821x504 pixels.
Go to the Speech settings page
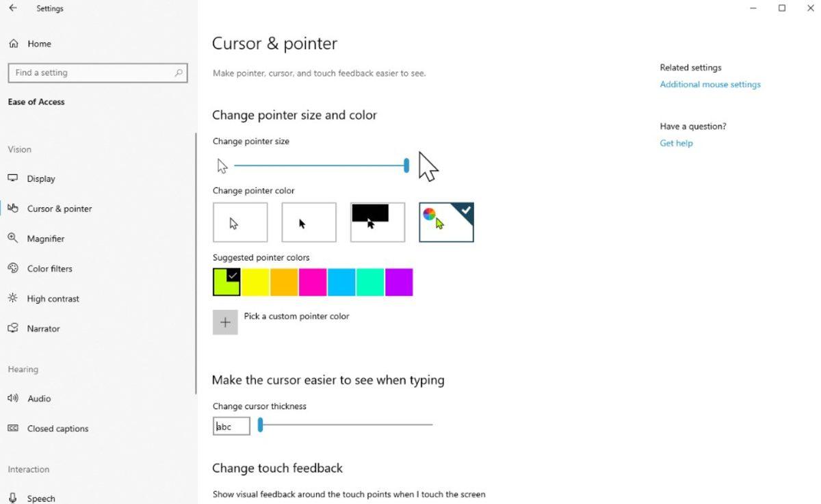point(42,498)
